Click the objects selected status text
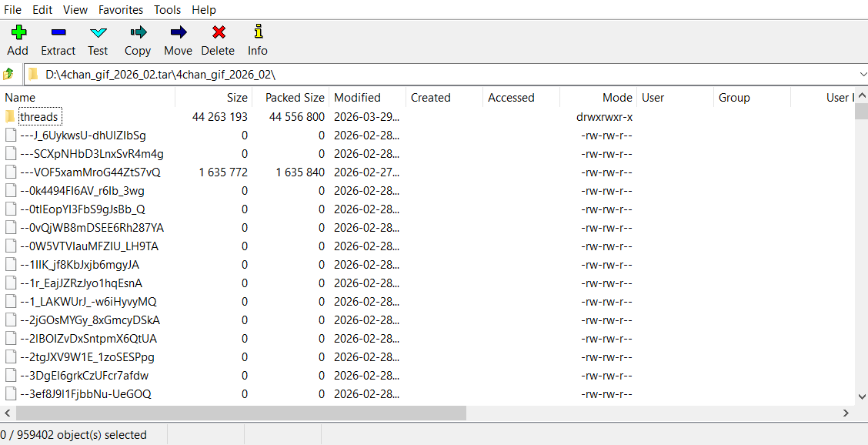The image size is (868, 445). [74, 435]
